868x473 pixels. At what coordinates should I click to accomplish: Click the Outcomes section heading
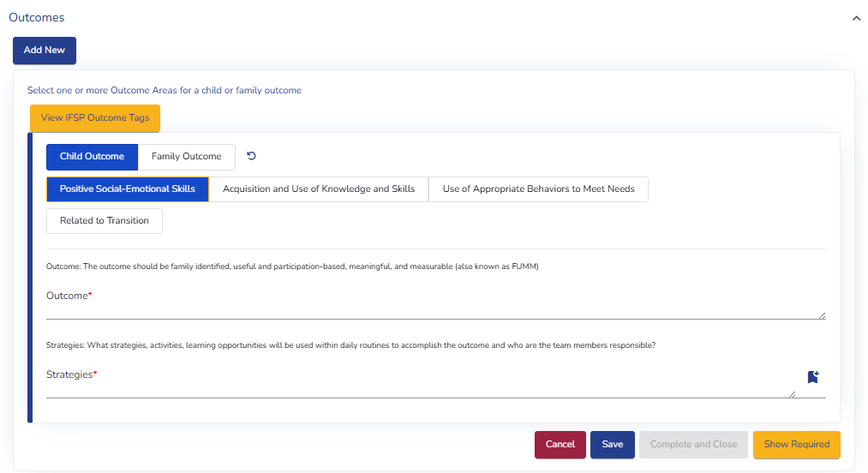point(36,17)
